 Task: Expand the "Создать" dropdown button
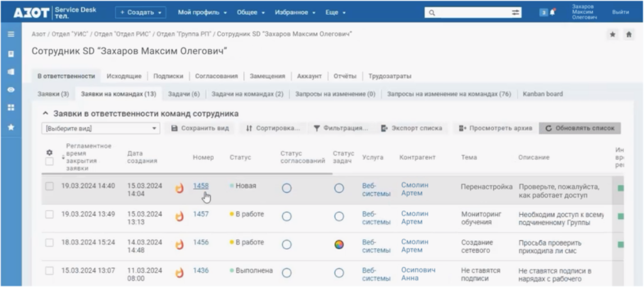coord(140,12)
